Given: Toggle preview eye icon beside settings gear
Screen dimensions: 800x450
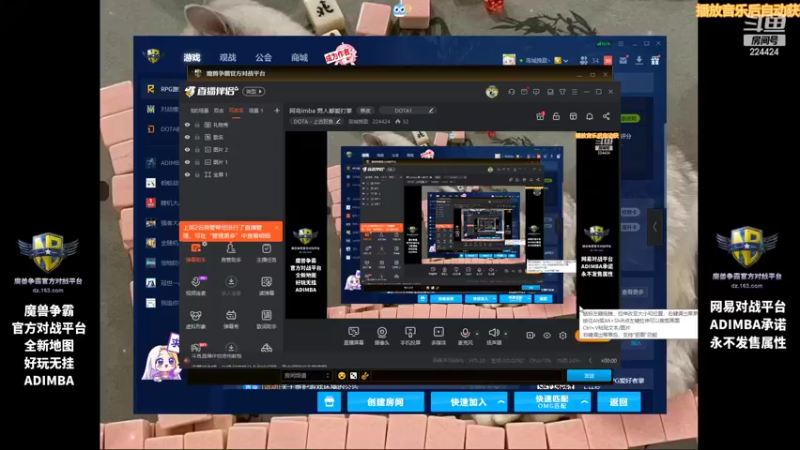Looking at the screenshot, I should coord(546,335).
